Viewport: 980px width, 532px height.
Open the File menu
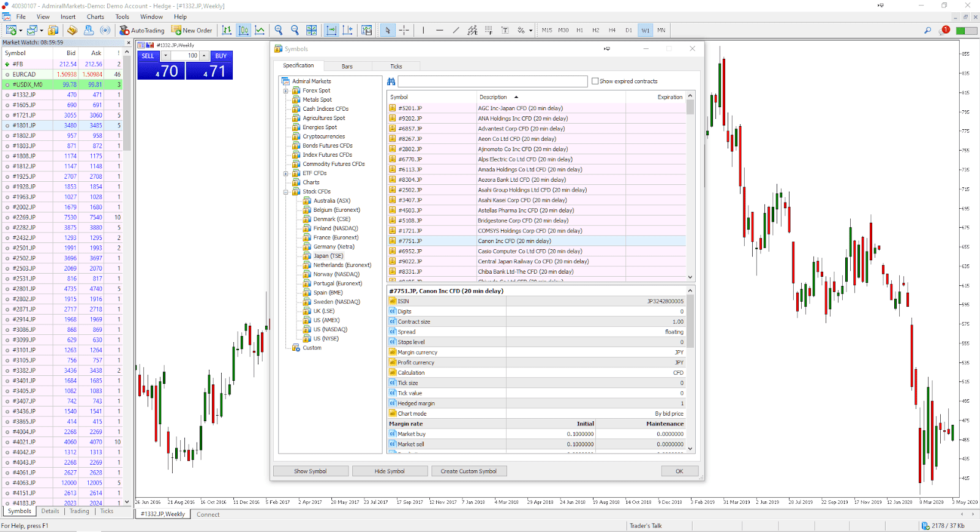(x=21, y=17)
